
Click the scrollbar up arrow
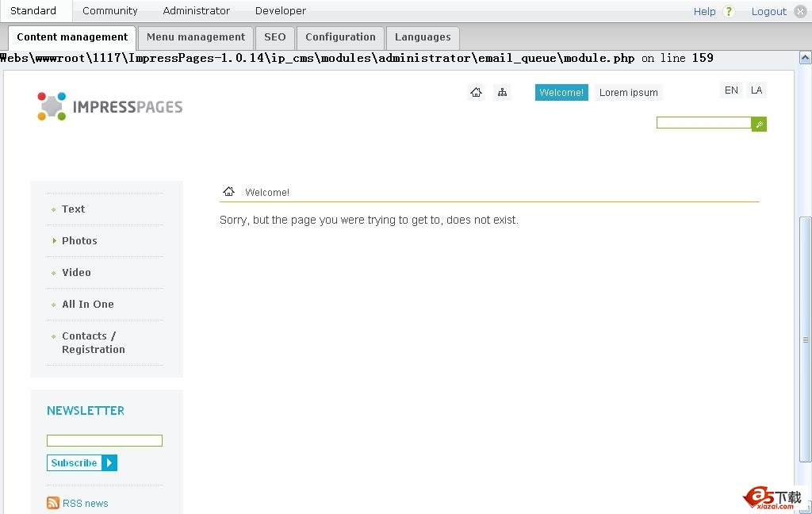(806, 58)
